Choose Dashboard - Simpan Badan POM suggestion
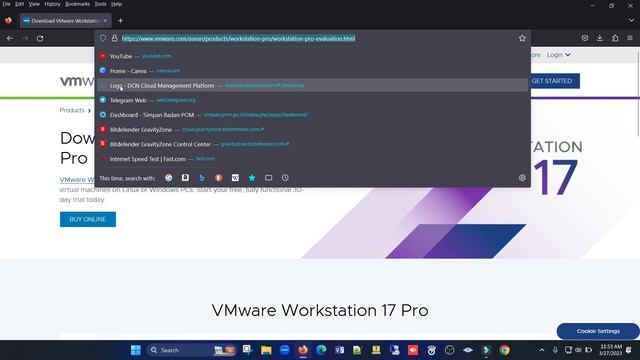This screenshot has width=640, height=360. pos(313,115)
